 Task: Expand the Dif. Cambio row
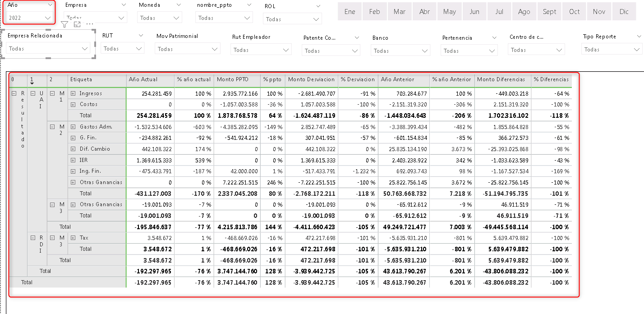73,149
